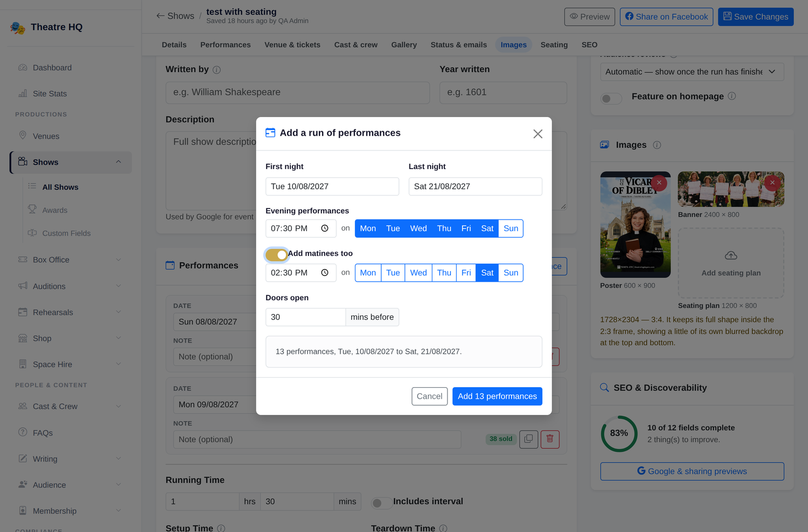Screen dimensions: 808x532
Task: Toggle Includes interval switch
Action: 381,503
